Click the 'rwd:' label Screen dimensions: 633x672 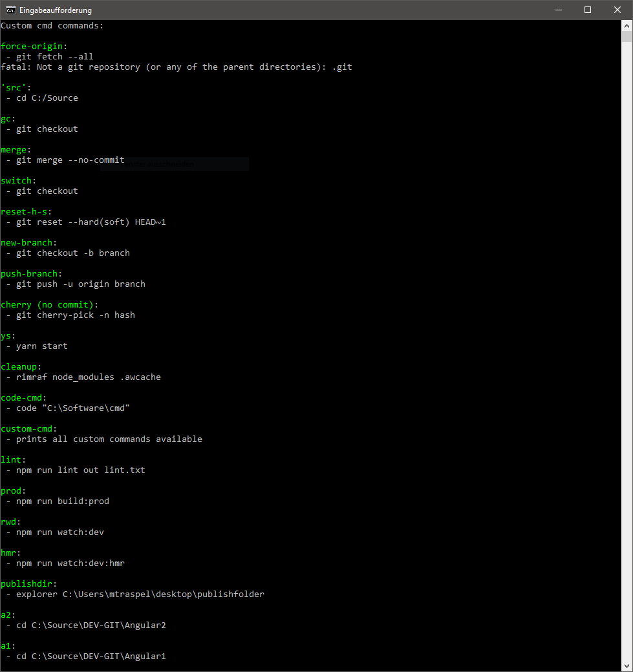tap(11, 522)
